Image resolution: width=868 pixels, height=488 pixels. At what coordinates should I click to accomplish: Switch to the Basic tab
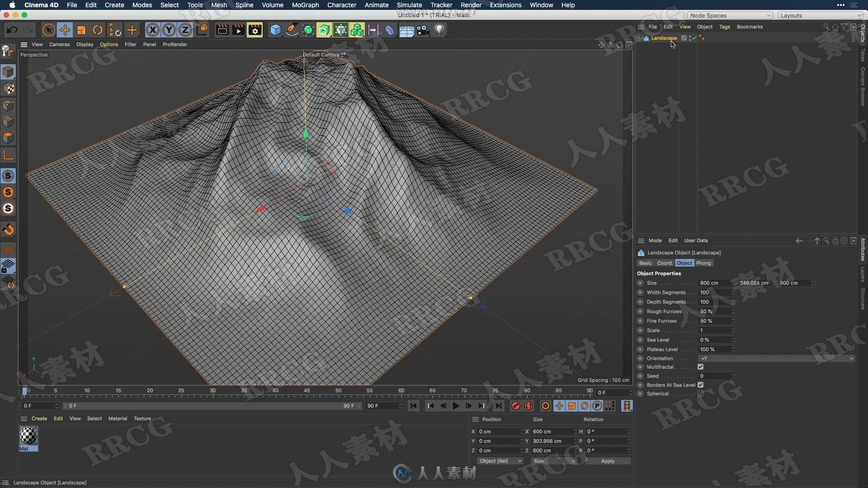646,263
